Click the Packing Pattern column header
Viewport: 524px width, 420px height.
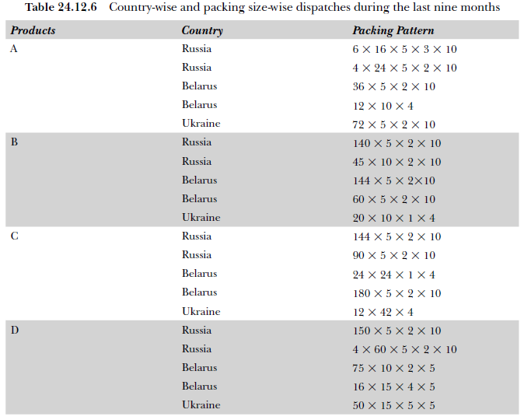click(393, 30)
